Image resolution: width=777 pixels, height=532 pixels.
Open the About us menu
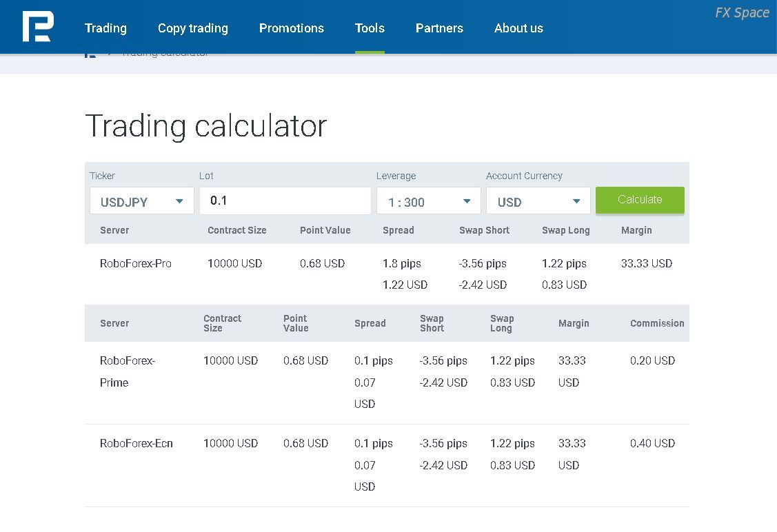point(518,28)
